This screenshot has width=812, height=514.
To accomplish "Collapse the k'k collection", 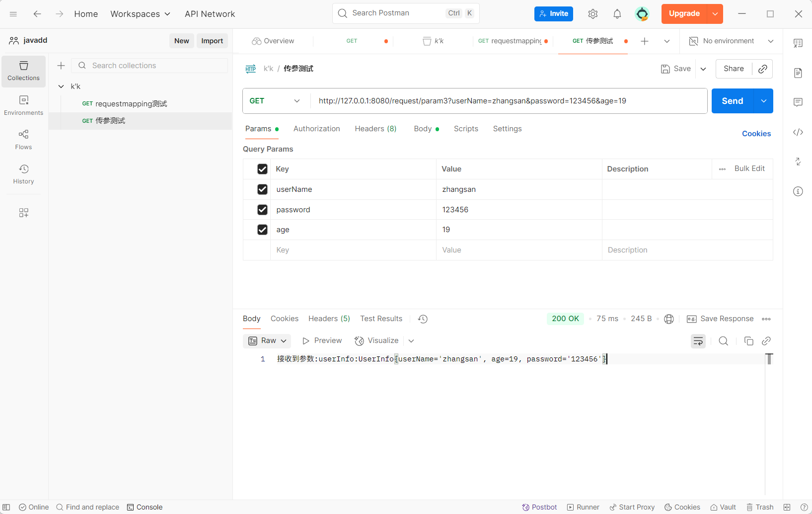I will [x=61, y=86].
